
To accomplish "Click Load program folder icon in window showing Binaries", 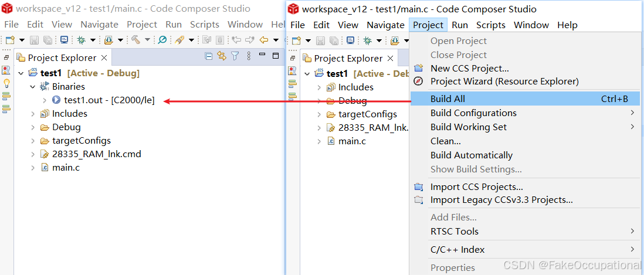I will pyautogui.click(x=109, y=40).
